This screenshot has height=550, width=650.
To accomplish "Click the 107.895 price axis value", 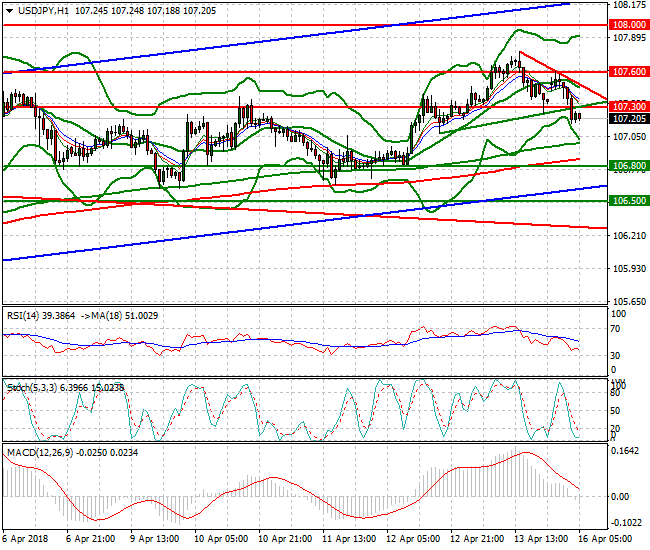I will point(629,38).
